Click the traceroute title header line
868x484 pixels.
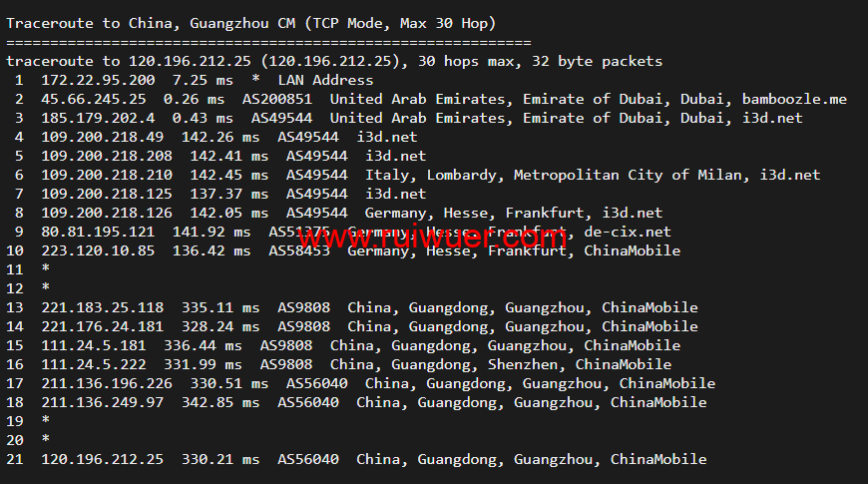pos(250,23)
